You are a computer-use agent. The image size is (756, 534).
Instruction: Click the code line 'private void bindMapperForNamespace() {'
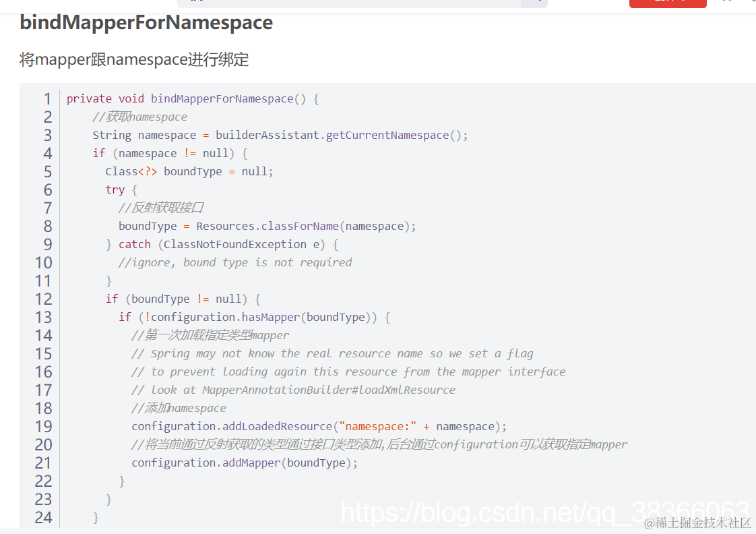point(193,99)
